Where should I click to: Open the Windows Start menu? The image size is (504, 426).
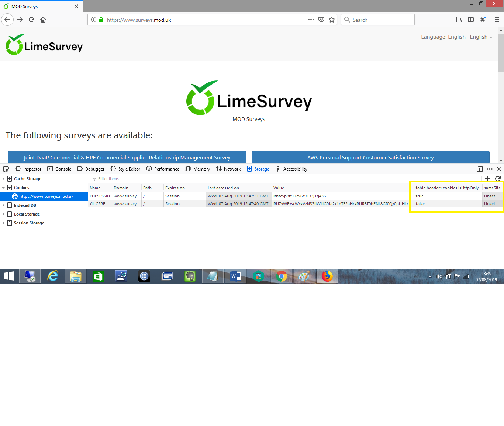click(9, 276)
